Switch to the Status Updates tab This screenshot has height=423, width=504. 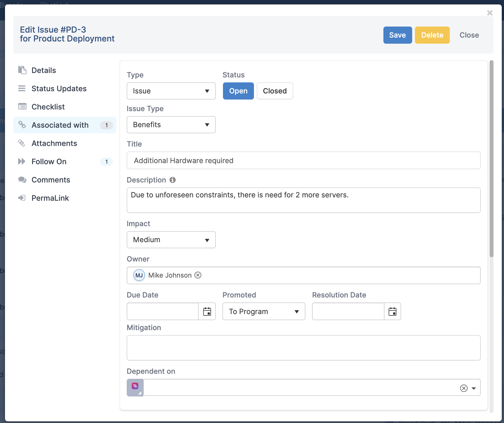[x=65, y=88]
